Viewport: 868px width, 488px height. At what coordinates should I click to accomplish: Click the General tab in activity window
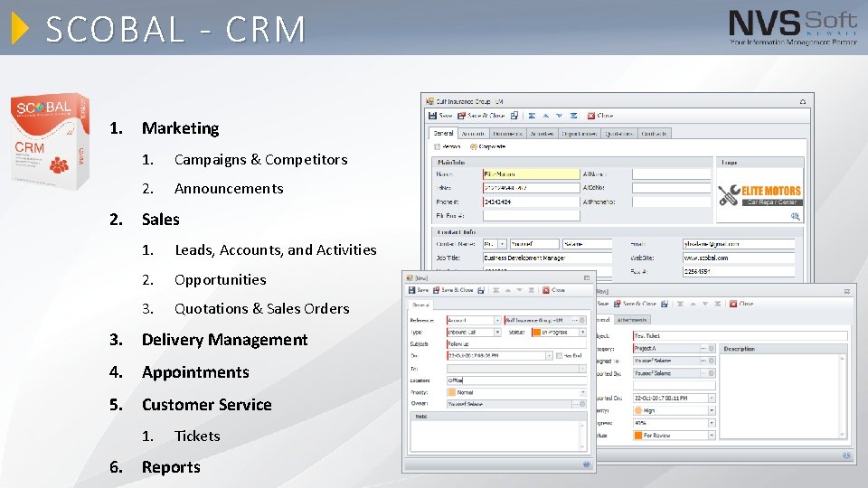(x=420, y=305)
